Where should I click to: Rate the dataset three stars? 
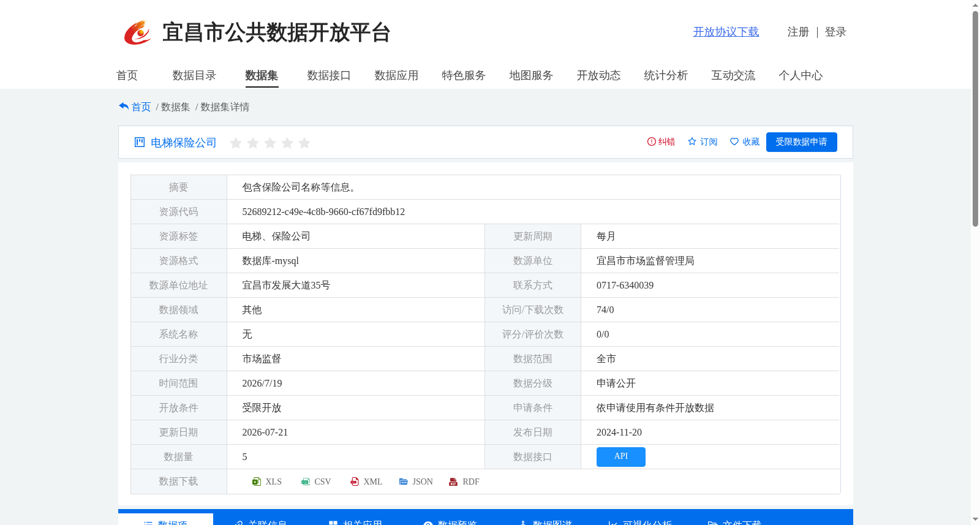[x=270, y=143]
